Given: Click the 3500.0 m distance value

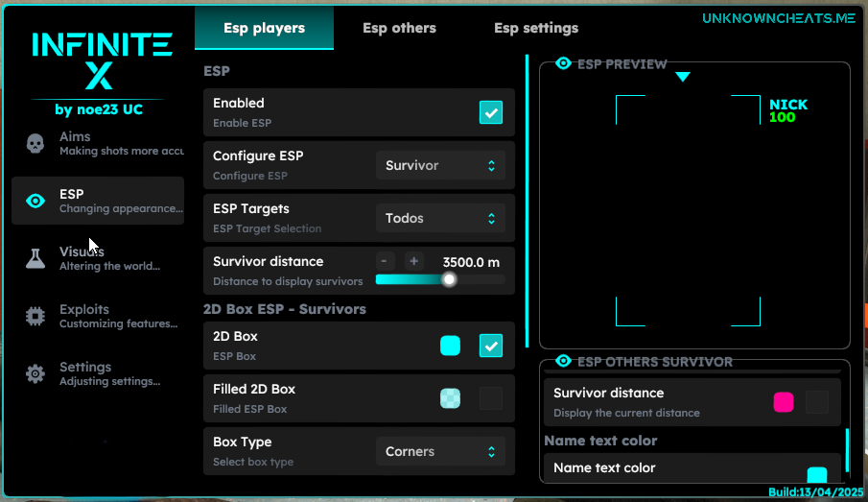Looking at the screenshot, I should 471,262.
